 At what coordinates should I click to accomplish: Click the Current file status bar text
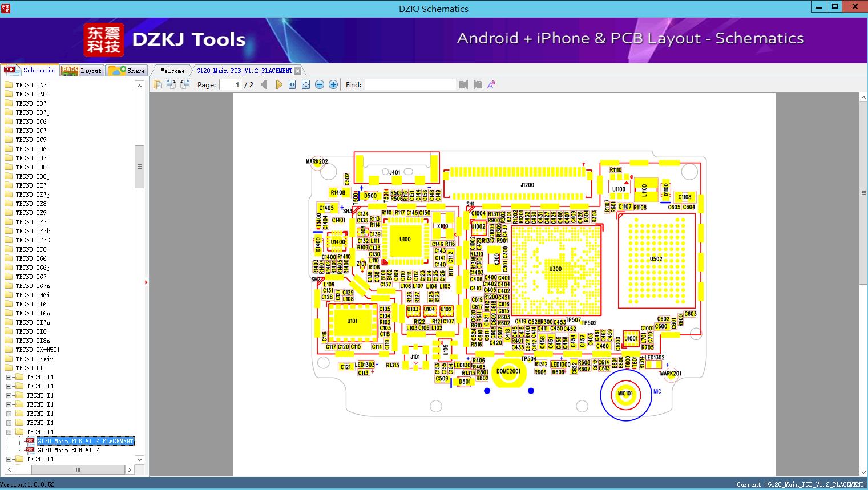pyautogui.click(x=801, y=484)
